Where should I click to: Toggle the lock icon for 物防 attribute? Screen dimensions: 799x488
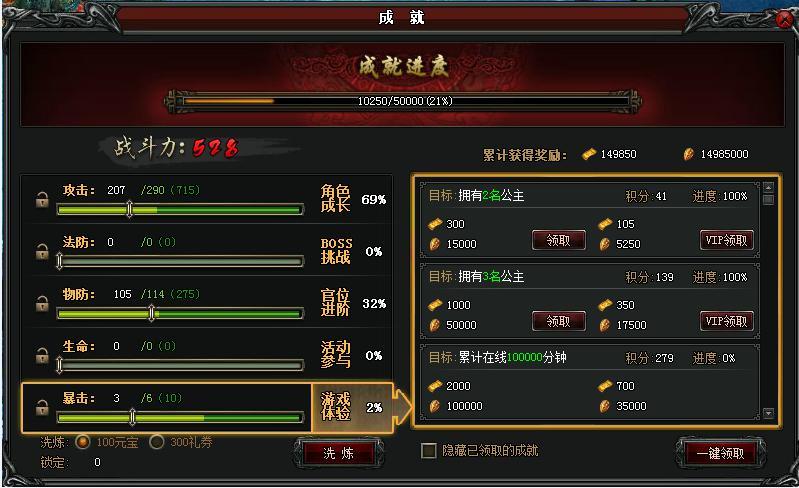point(42,304)
